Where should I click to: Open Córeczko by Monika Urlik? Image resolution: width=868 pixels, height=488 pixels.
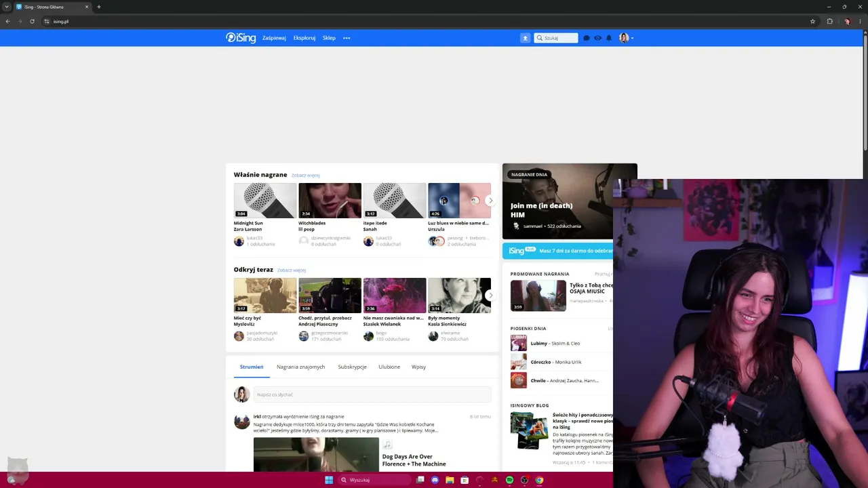pos(556,362)
